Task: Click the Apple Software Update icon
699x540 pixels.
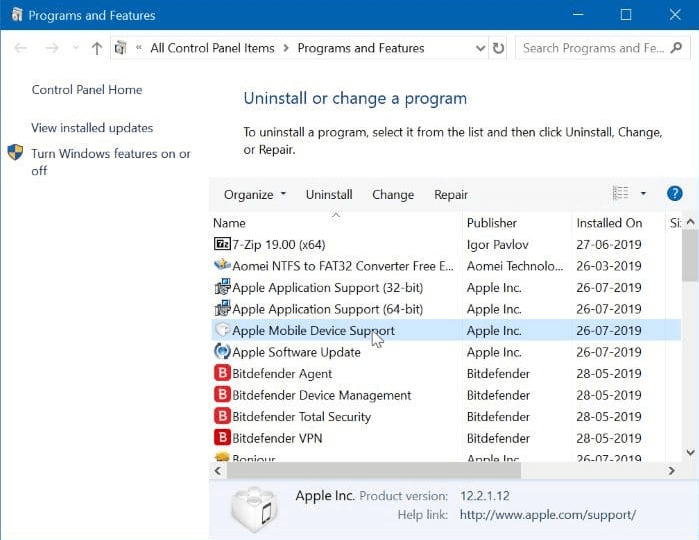Action: 222,352
